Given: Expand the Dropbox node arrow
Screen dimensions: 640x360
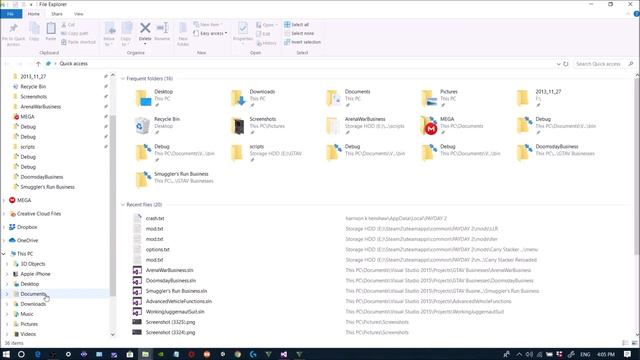Looking at the screenshot, I should (4, 227).
